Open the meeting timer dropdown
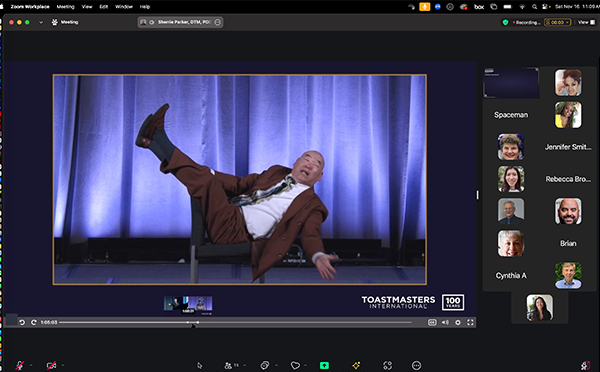 tap(558, 22)
